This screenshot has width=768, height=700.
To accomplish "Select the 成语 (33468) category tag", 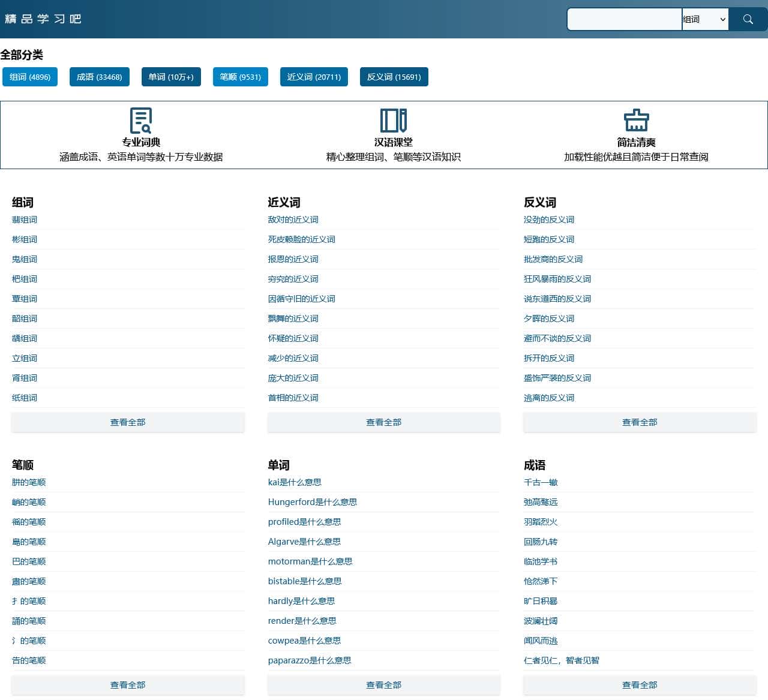I will tap(100, 77).
